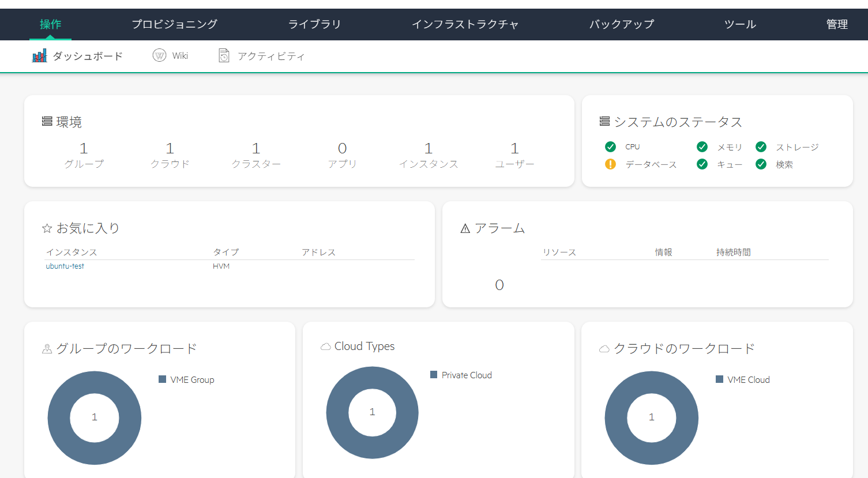Click the アプリ count in 環境
The width and height of the screenshot is (868, 478).
click(342, 148)
